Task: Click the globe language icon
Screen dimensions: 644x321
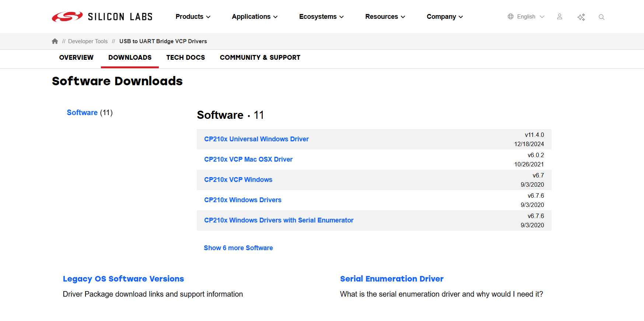Action: [x=511, y=17]
